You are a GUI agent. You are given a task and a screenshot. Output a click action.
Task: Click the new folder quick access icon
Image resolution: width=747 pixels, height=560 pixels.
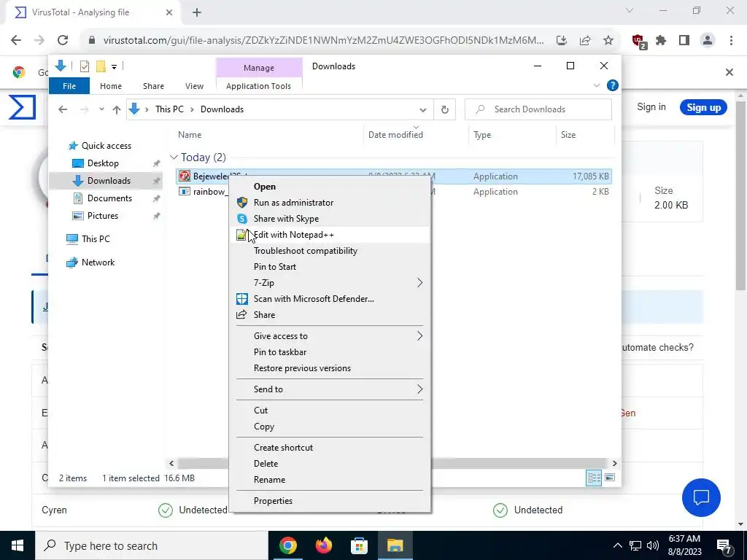[101, 66]
